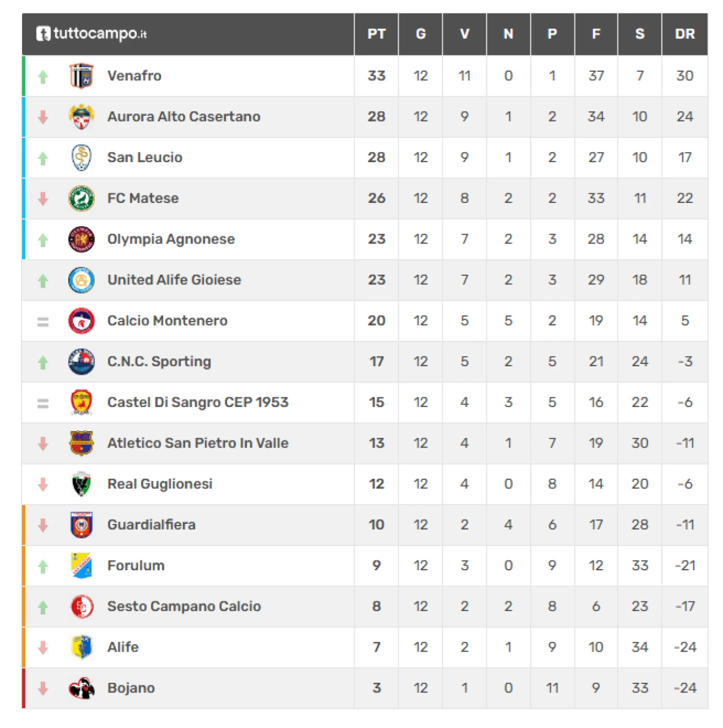Viewport: 723px width, 728px height.
Task: Click the Guardialfiera team name
Action: click(x=151, y=525)
